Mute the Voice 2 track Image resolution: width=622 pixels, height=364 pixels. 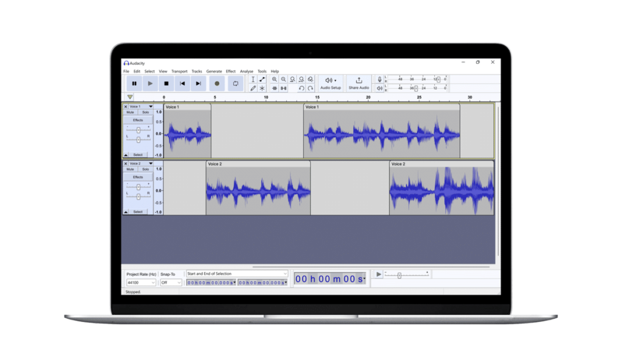[130, 169]
